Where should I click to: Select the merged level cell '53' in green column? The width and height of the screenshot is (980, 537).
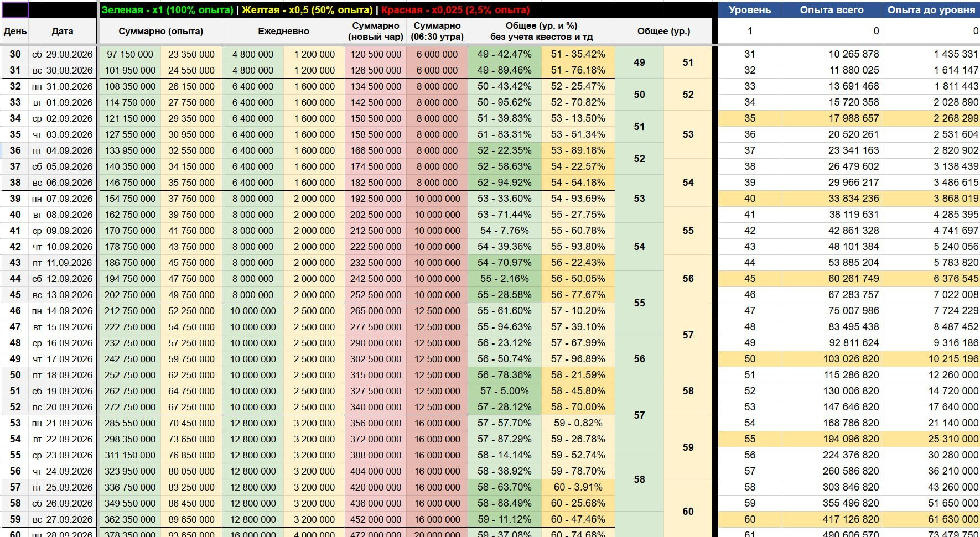coord(639,199)
